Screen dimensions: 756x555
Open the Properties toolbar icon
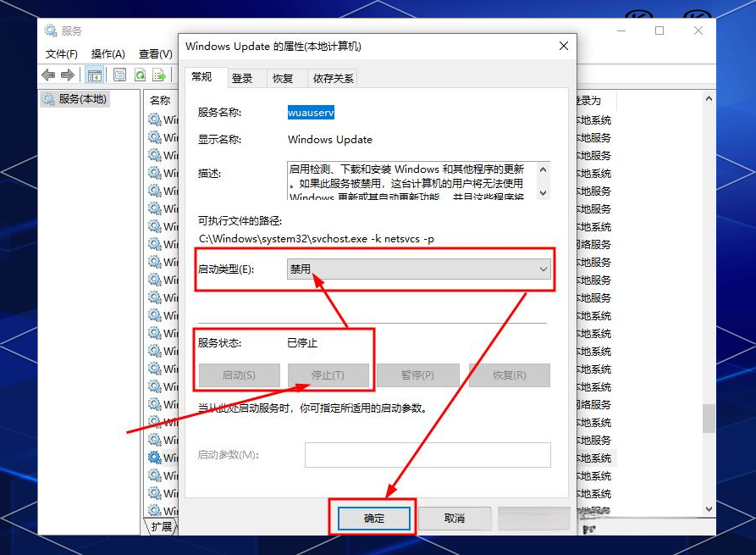click(120, 75)
